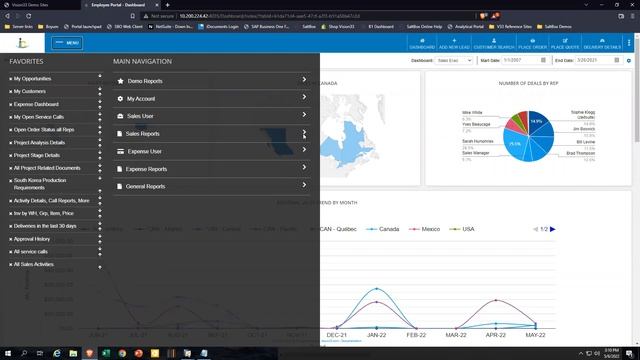Remove Expense Dashboard from favorites

(x=11, y=104)
